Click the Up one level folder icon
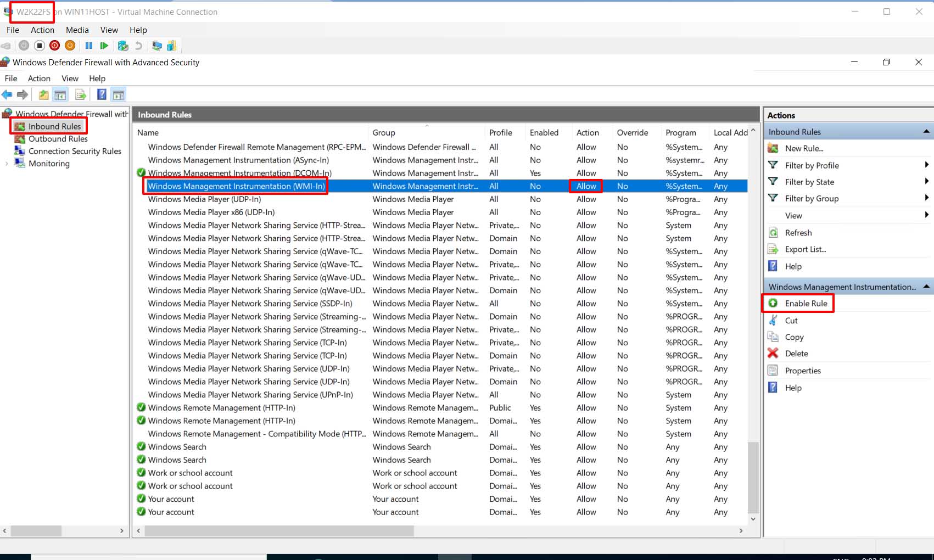934x560 pixels. [x=43, y=94]
